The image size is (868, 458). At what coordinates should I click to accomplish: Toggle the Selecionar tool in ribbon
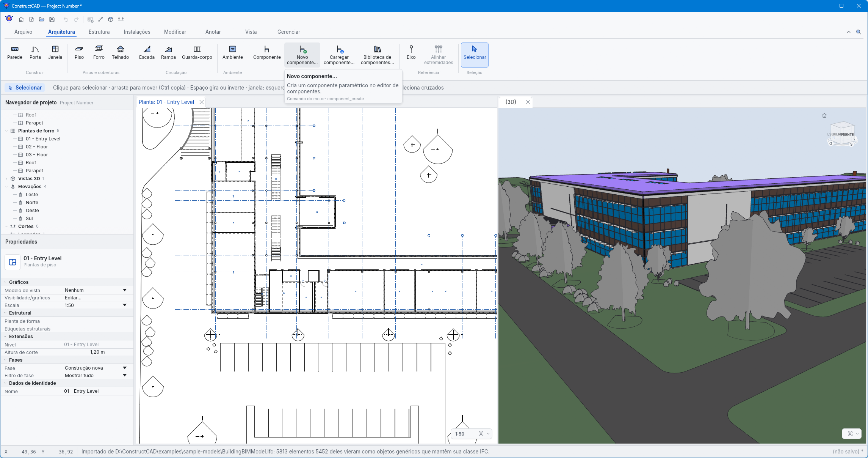click(475, 55)
